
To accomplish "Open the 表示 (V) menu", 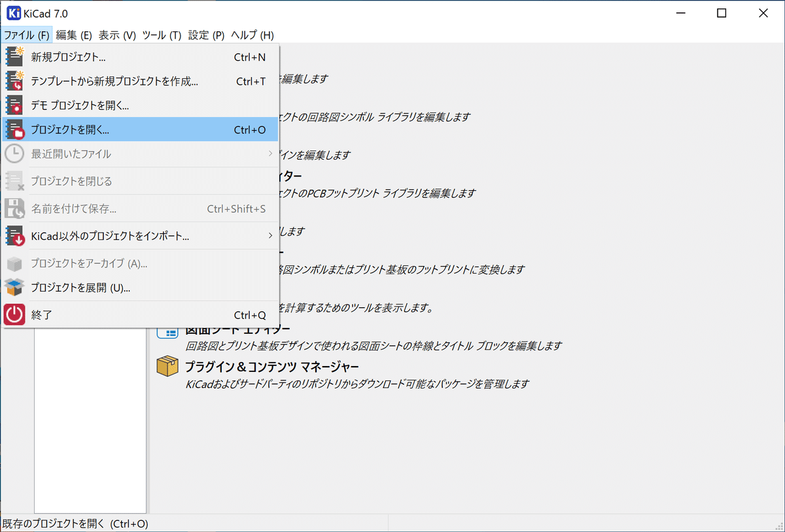I will click(x=118, y=35).
